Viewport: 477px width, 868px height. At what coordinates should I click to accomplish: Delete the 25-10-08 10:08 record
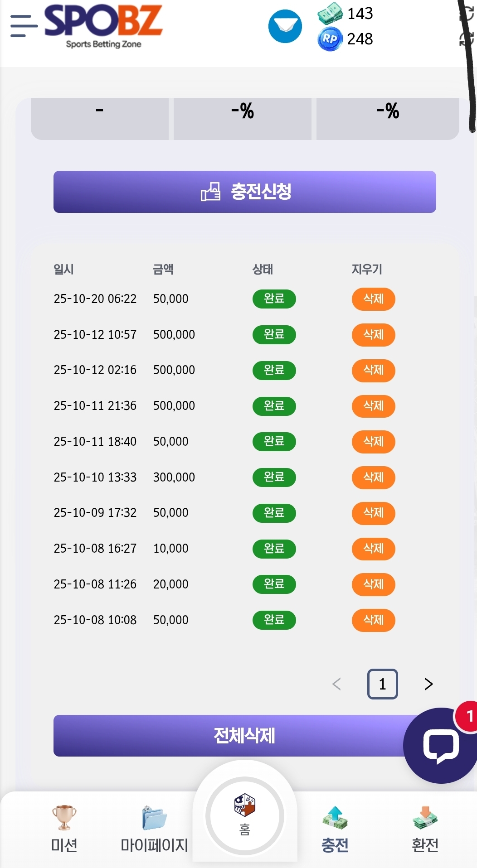373,620
